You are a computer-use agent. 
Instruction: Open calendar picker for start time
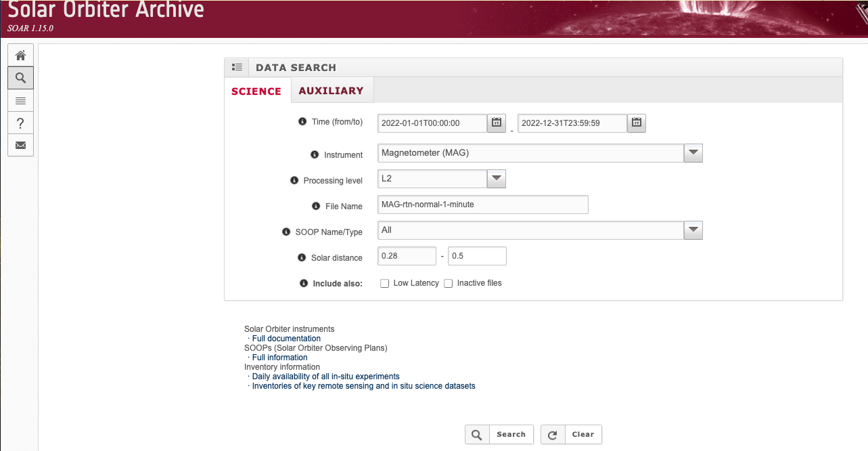tap(497, 123)
